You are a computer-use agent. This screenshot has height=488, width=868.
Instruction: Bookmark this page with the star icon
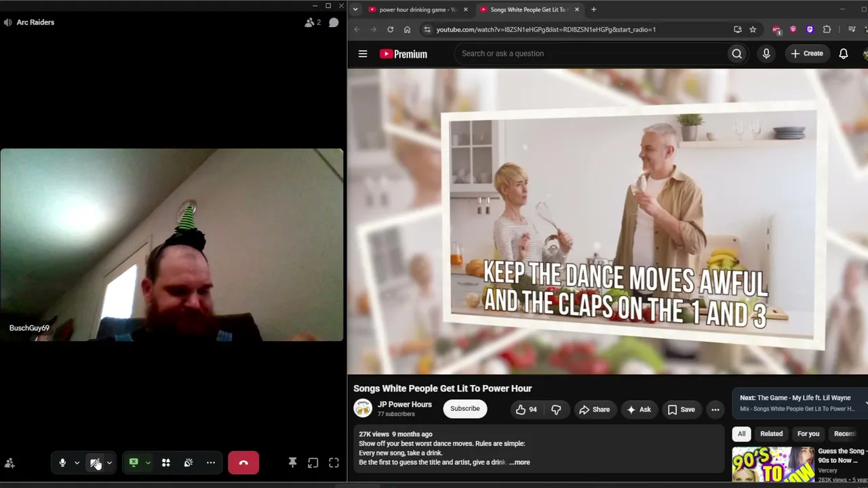point(753,30)
